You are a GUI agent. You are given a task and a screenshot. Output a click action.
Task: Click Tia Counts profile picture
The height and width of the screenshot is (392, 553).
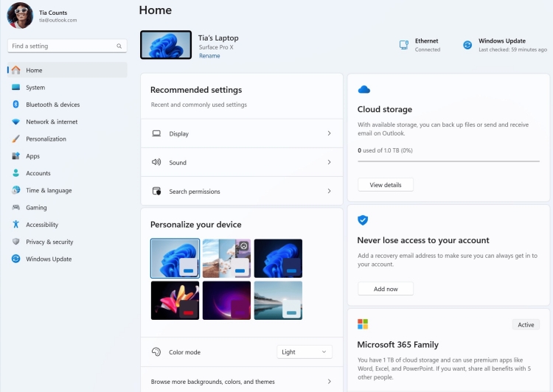[20, 15]
